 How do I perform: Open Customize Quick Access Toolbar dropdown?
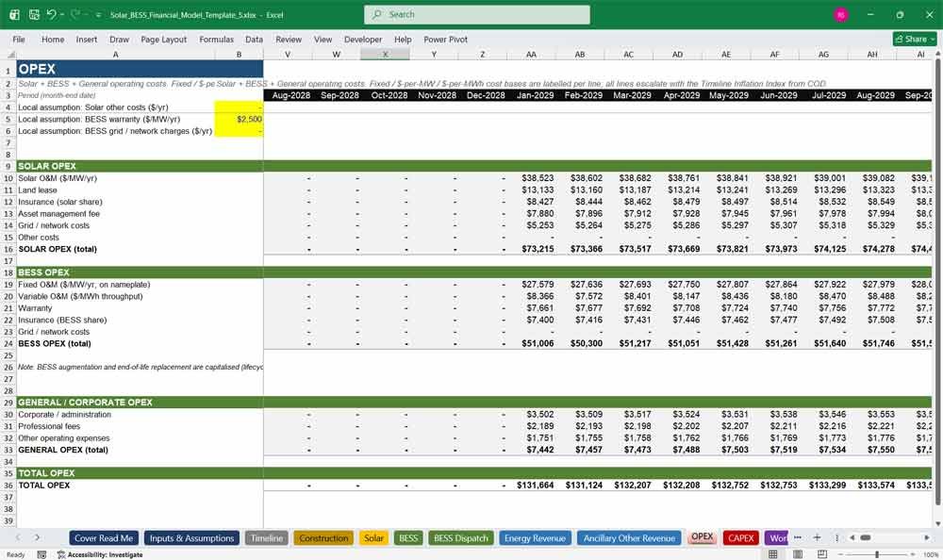click(98, 15)
